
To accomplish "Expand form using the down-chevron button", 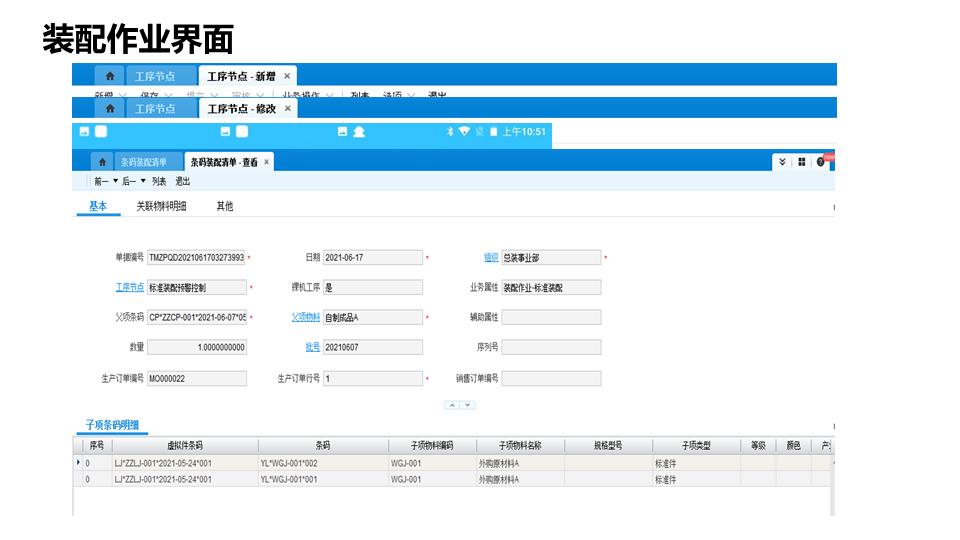I will pyautogui.click(x=468, y=405).
